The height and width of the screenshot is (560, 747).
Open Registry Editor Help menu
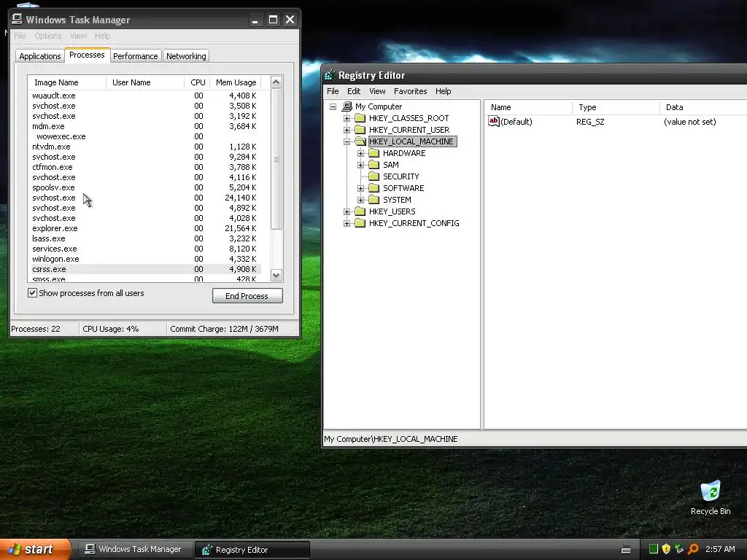click(443, 91)
